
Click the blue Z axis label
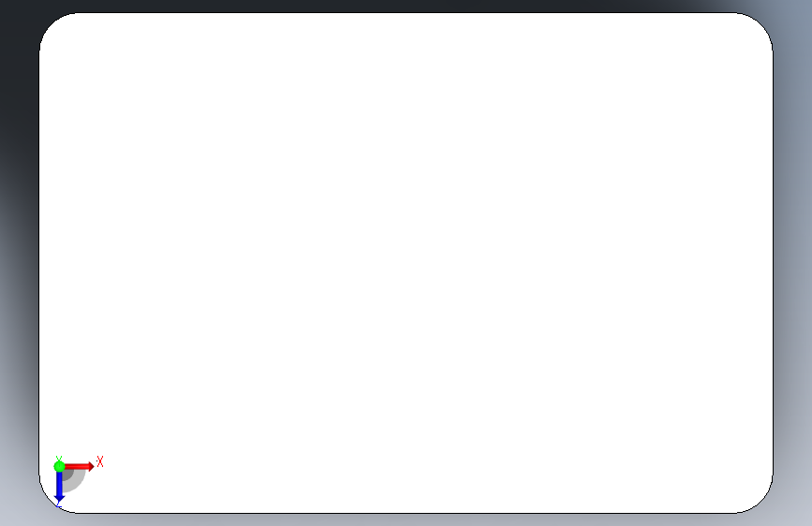click(58, 504)
